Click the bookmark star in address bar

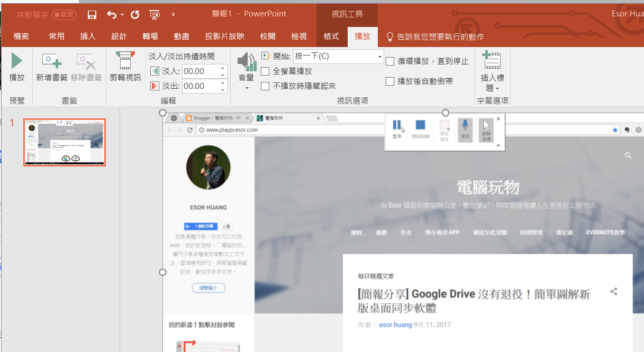tap(614, 129)
